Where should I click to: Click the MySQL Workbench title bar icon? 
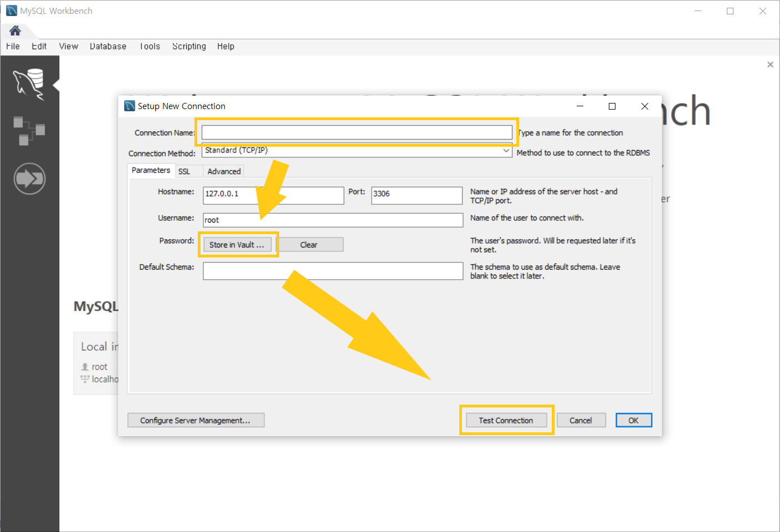12,11
